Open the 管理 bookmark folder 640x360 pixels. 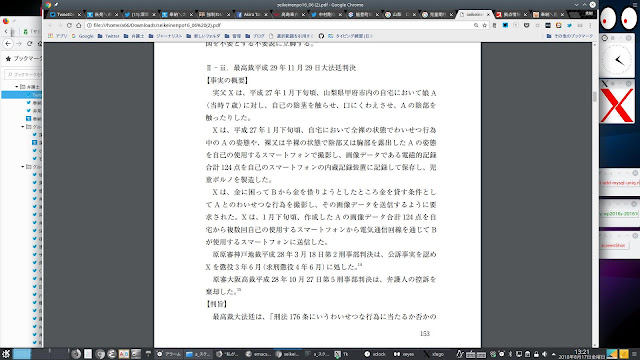coord(233,36)
